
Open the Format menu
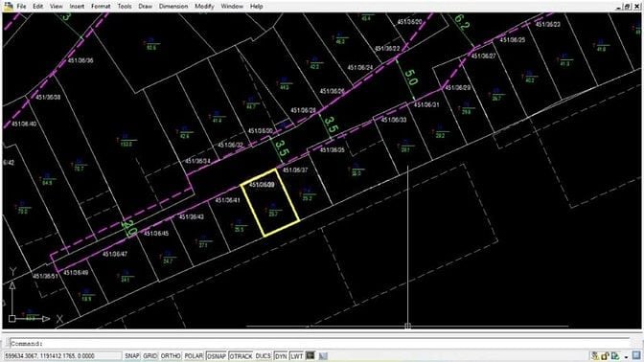click(x=101, y=6)
